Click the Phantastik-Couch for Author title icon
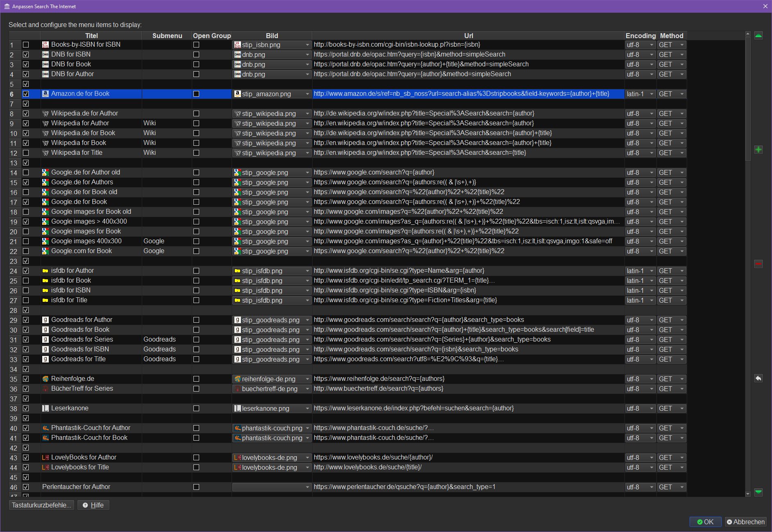The image size is (772, 532). coord(45,428)
